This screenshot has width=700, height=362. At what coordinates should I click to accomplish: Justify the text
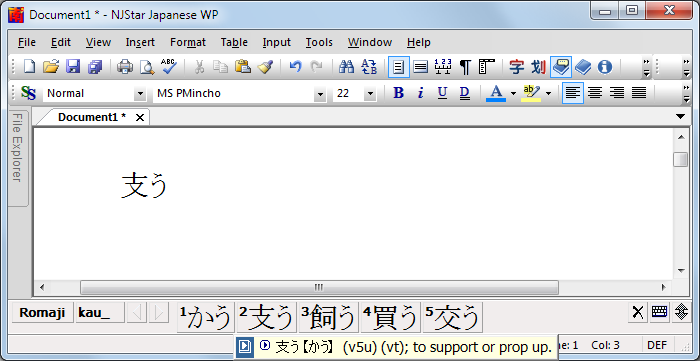(639, 93)
